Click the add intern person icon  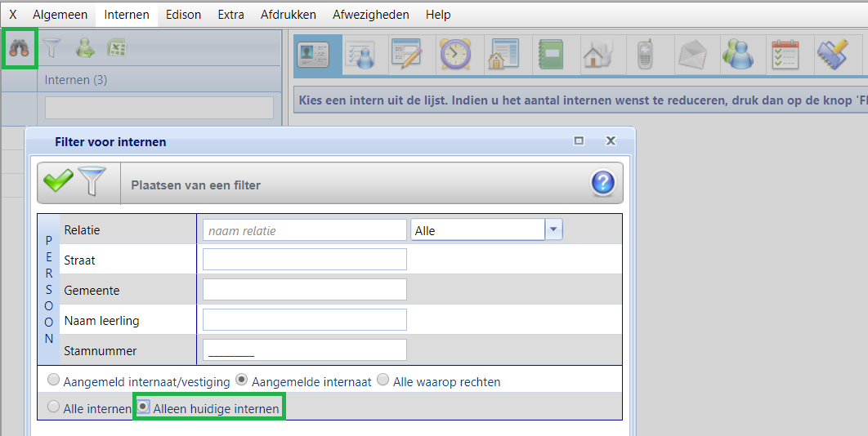click(x=85, y=49)
